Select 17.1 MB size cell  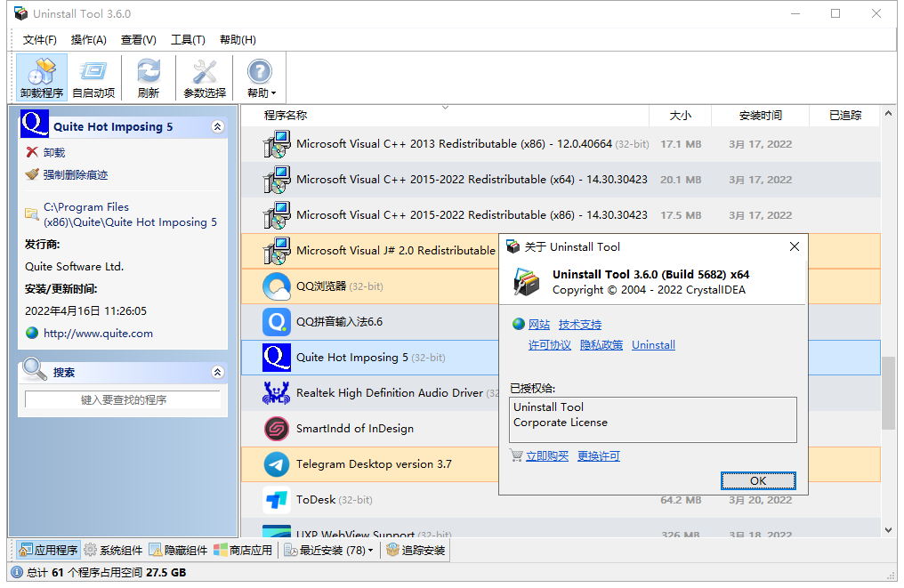click(681, 144)
